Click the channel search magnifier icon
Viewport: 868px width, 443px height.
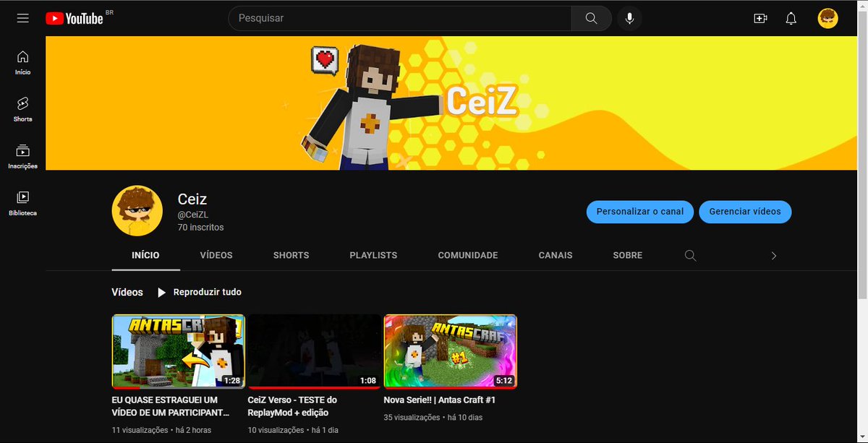690,255
